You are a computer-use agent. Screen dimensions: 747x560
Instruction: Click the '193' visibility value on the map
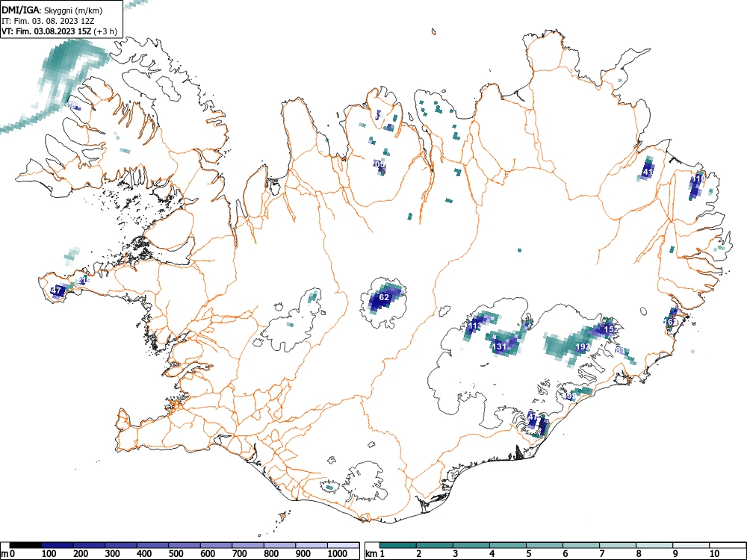tap(583, 347)
